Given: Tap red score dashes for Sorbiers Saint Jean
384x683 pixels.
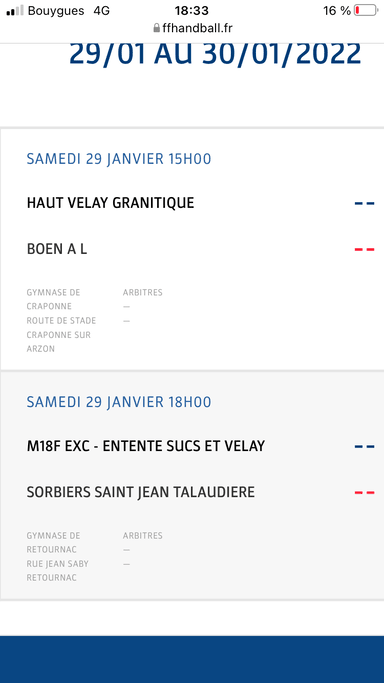Looking at the screenshot, I should pyautogui.click(x=364, y=493).
